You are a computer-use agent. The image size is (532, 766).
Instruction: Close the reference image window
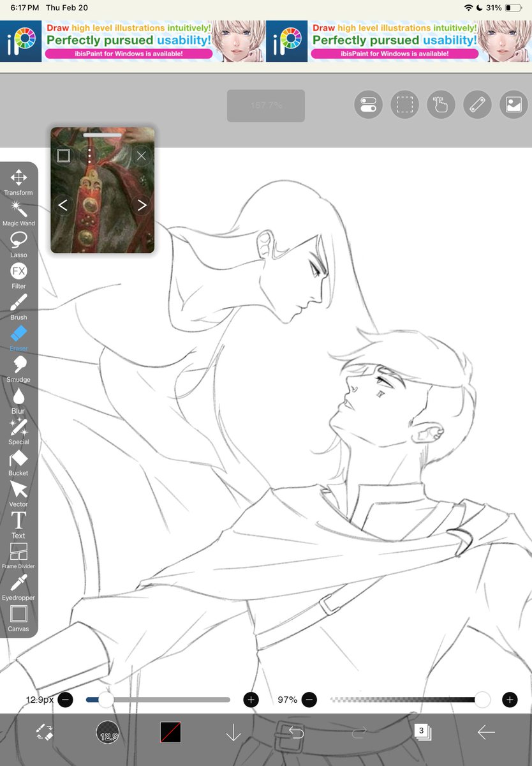[142, 156]
